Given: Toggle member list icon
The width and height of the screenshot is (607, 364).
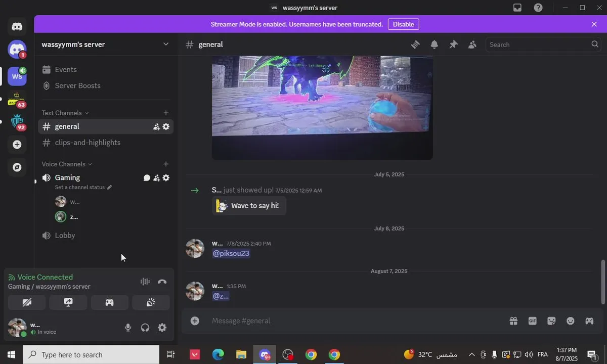Looking at the screenshot, I should 472,44.
